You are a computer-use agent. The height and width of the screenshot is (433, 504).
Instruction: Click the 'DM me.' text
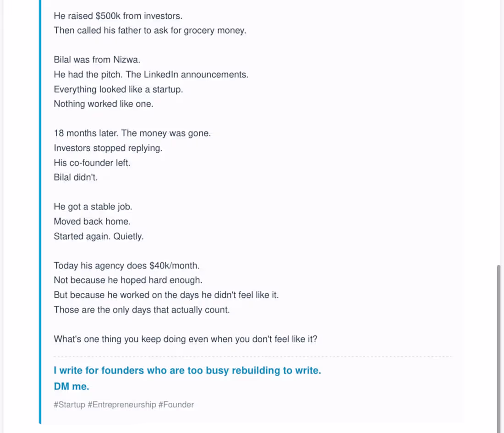[71, 386]
